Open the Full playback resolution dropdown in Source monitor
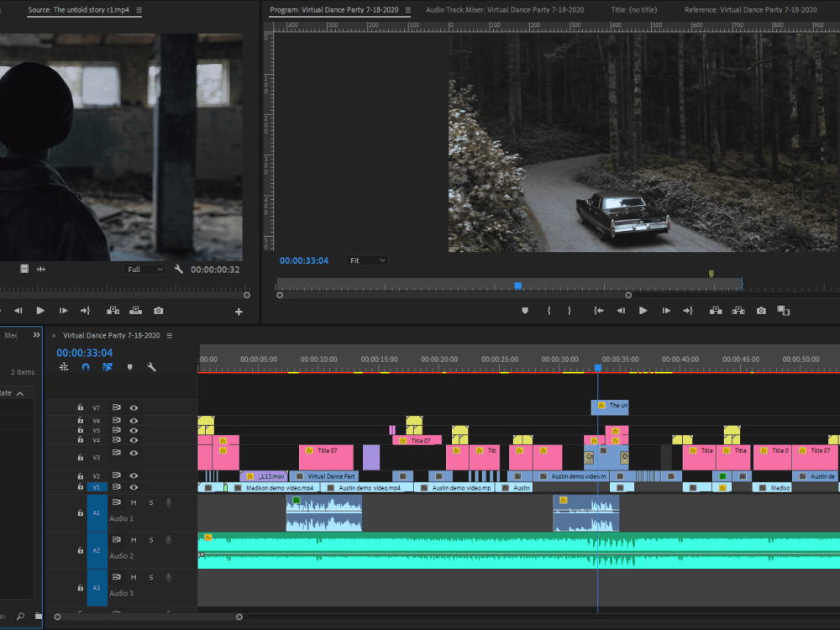Viewport: 840px width, 630px height. click(x=143, y=269)
